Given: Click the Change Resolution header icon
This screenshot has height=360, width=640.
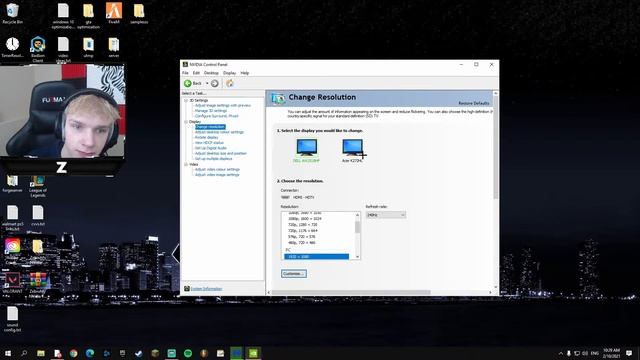Looking at the screenshot, I should [x=278, y=98].
